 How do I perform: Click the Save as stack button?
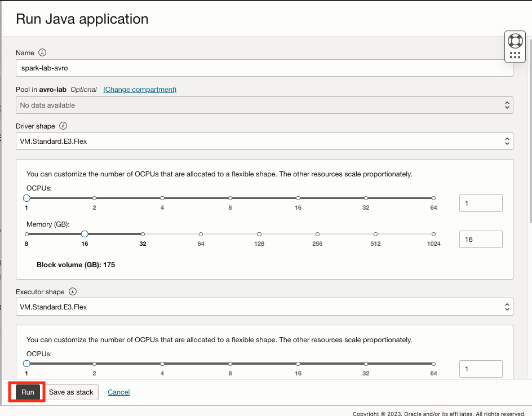pyautogui.click(x=71, y=392)
